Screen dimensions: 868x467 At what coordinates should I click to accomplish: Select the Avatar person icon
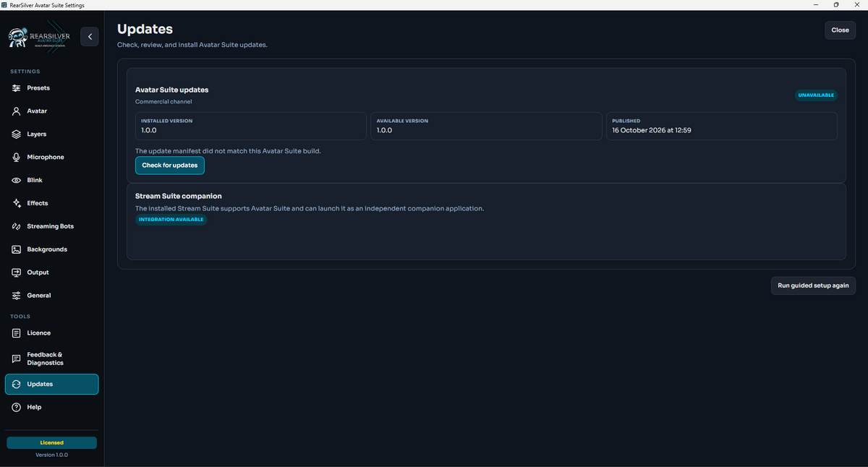tap(17, 111)
